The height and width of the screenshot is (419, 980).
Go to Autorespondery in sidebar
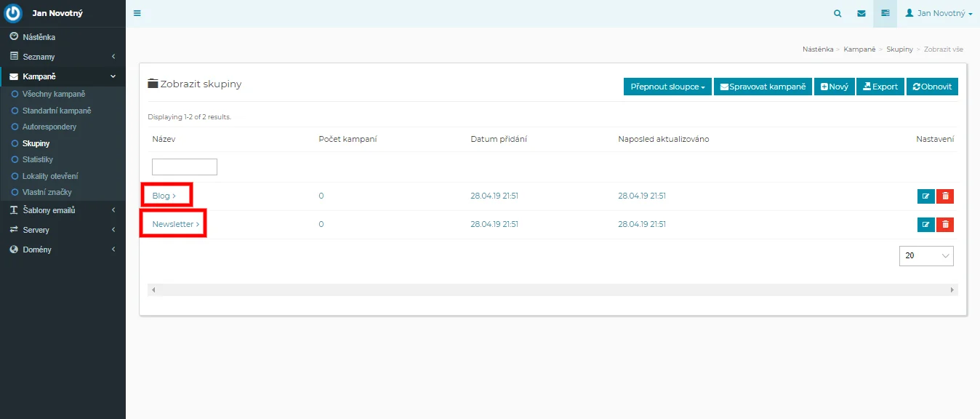click(49, 127)
